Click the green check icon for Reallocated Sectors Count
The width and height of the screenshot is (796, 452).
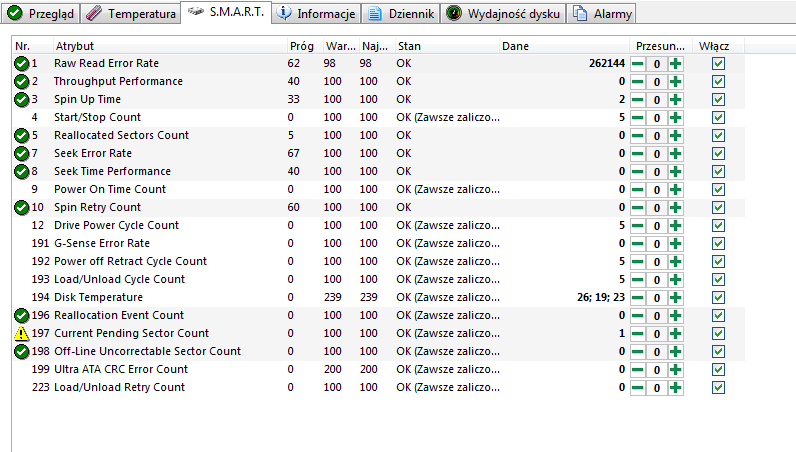tap(21, 136)
